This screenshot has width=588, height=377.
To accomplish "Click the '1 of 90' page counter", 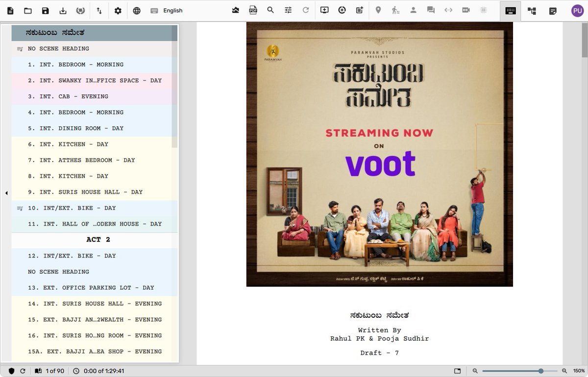I will (50, 371).
